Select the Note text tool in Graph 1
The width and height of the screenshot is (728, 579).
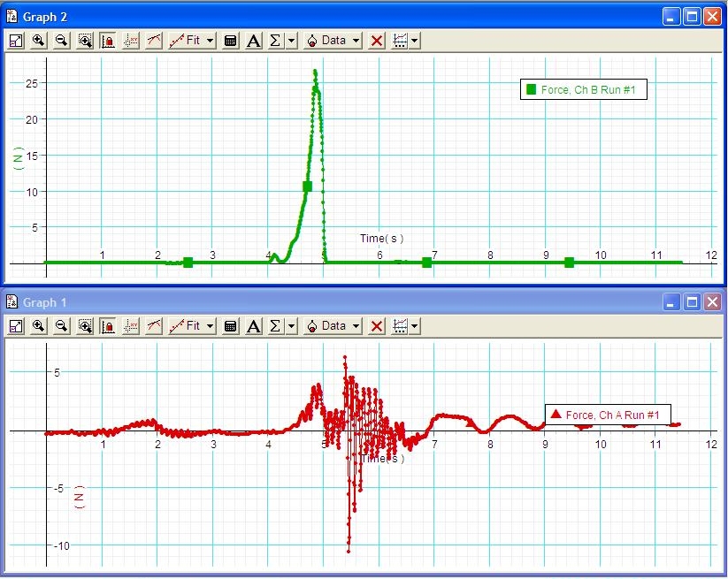click(254, 326)
